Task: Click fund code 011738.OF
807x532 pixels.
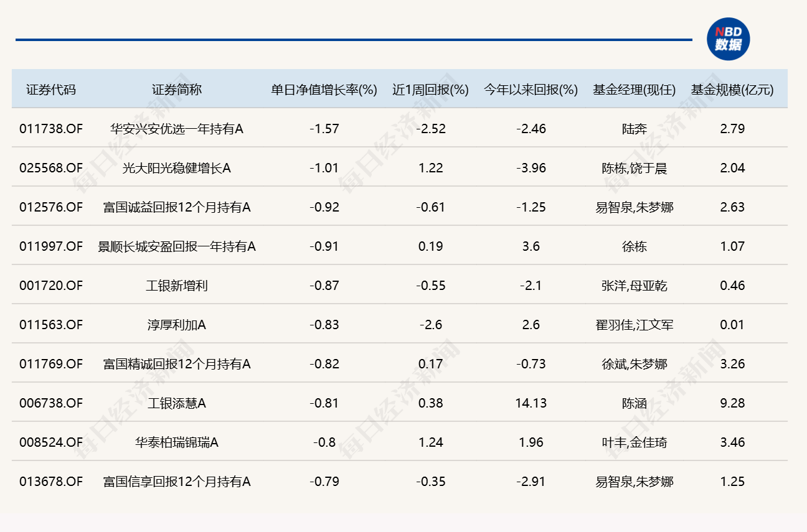Action: coord(51,129)
